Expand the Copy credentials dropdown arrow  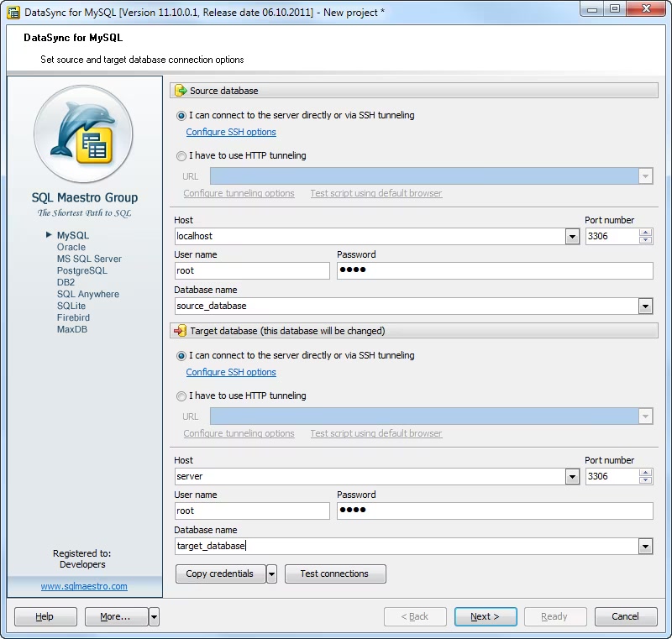pyautogui.click(x=271, y=574)
